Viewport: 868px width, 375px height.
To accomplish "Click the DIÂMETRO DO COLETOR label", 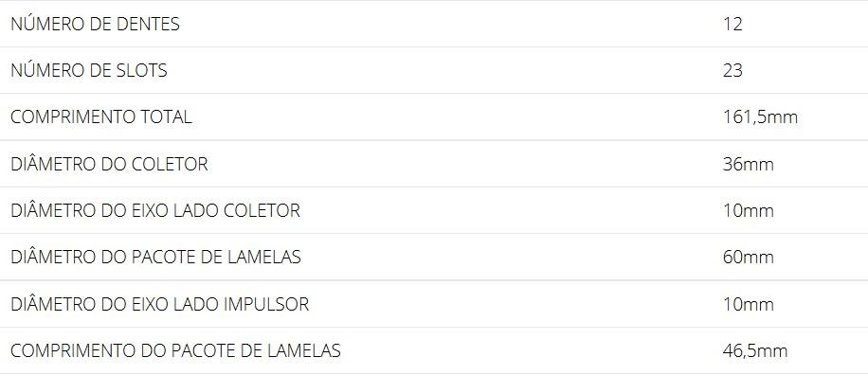I will point(109,164).
